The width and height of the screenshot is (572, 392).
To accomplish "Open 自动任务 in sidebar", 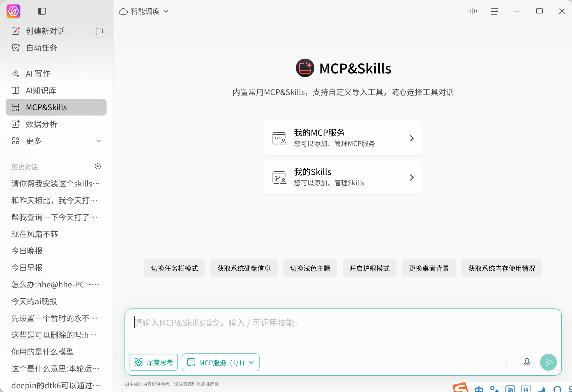I will pos(56,48).
